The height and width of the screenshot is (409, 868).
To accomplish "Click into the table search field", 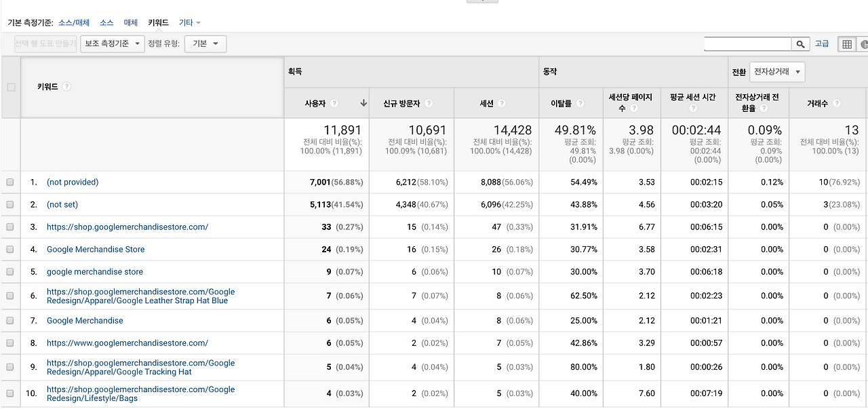I will tap(748, 44).
